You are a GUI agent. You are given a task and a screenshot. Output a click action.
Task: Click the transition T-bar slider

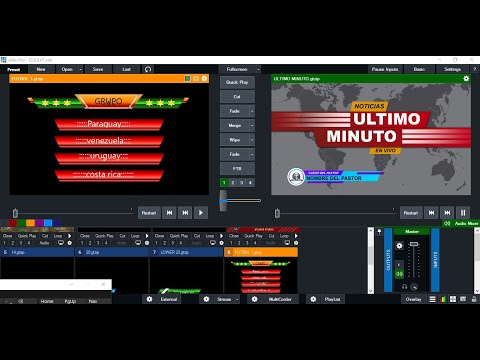click(x=223, y=200)
